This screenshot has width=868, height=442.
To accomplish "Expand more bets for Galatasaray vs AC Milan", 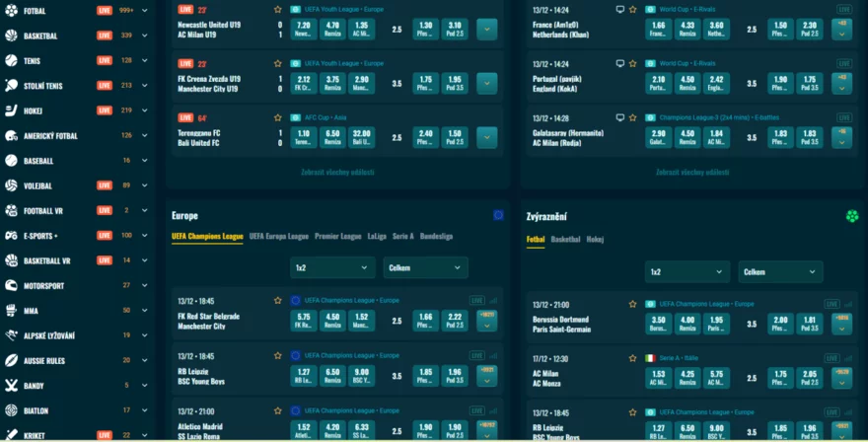I will [x=841, y=137].
